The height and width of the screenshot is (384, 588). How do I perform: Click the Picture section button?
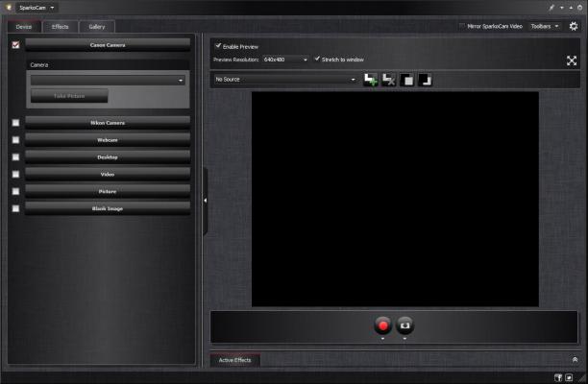click(108, 191)
